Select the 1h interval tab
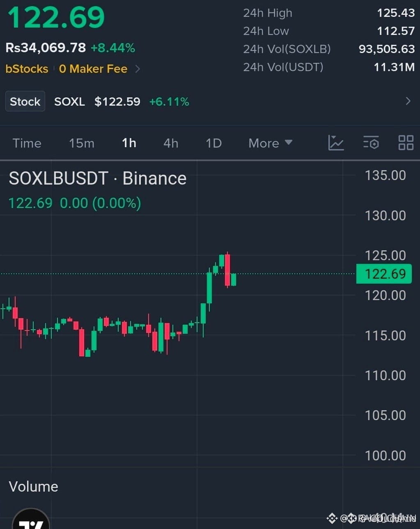 tap(129, 143)
